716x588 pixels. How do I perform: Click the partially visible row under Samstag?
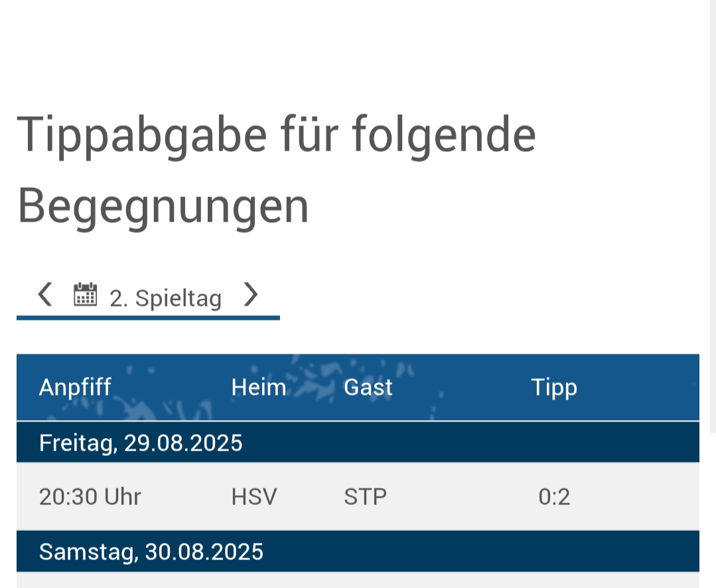[358, 580]
